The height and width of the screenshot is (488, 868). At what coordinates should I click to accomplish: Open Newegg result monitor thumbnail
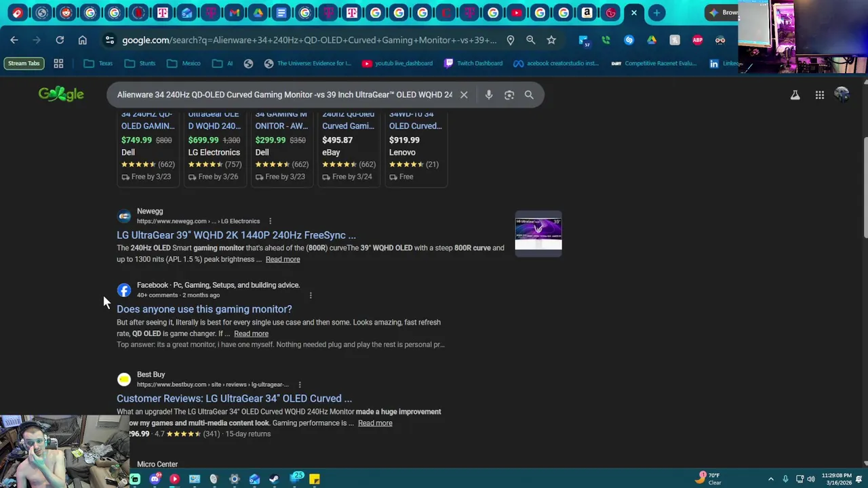point(538,234)
